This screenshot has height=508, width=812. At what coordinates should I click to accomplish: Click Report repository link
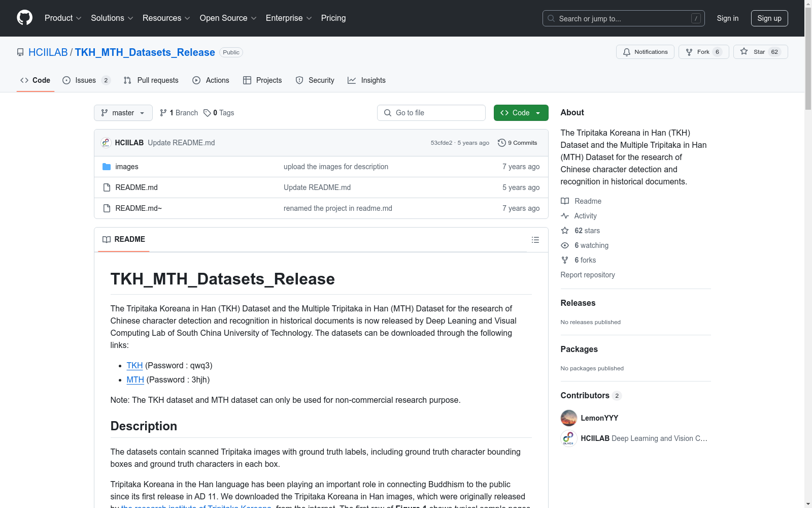588,275
